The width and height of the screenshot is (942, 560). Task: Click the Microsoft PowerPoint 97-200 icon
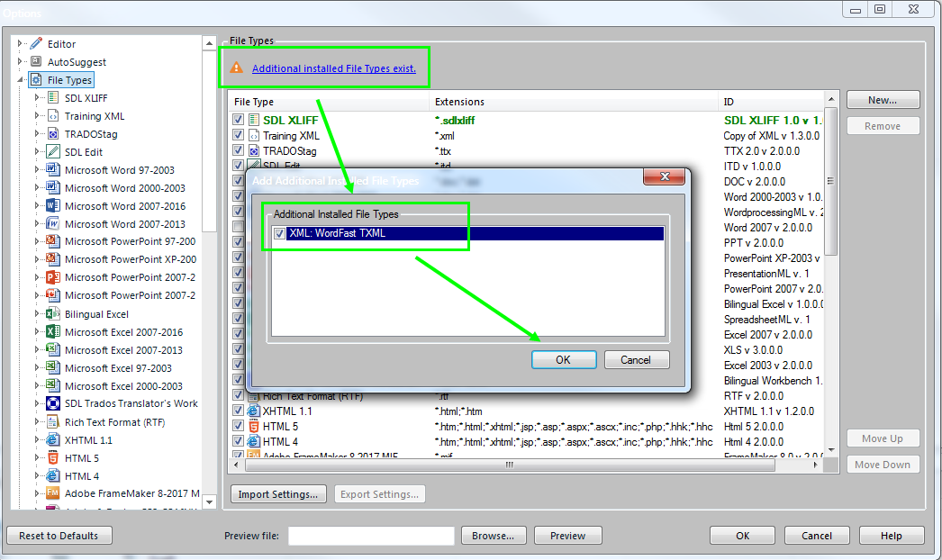point(53,241)
